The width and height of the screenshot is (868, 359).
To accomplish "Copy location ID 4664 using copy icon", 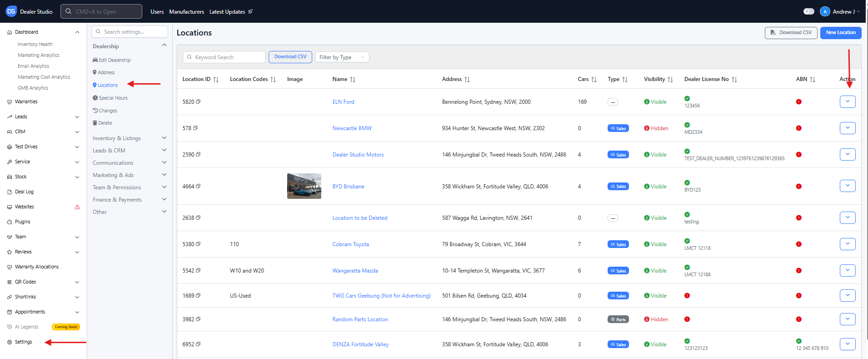I will [198, 186].
